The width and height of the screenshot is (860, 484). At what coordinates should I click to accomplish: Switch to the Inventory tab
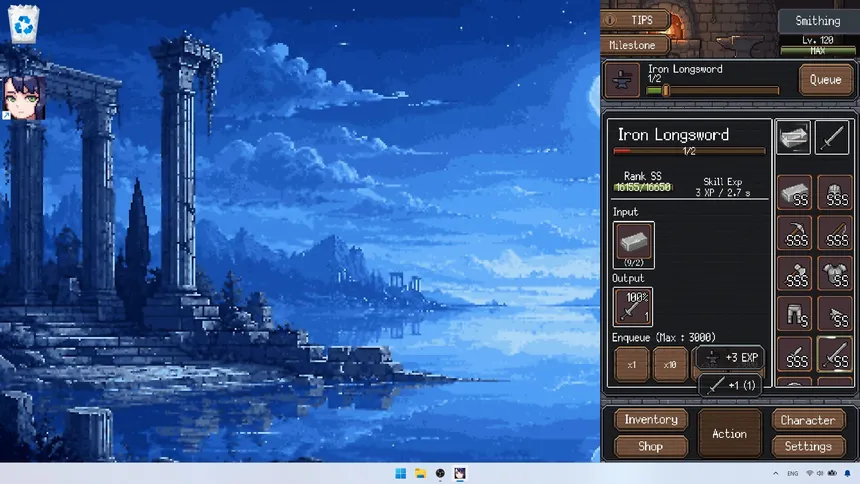tap(650, 420)
